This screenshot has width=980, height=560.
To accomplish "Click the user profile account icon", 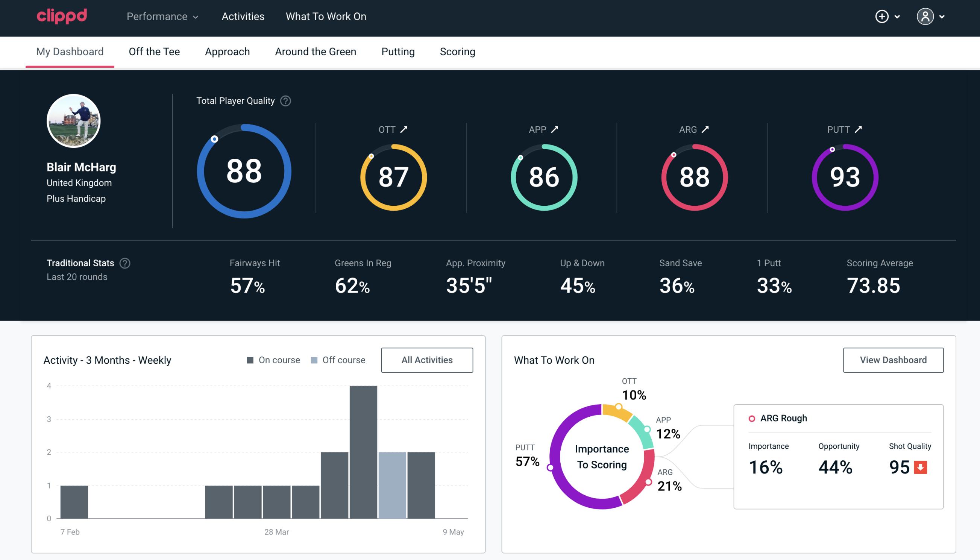I will tap(925, 17).
